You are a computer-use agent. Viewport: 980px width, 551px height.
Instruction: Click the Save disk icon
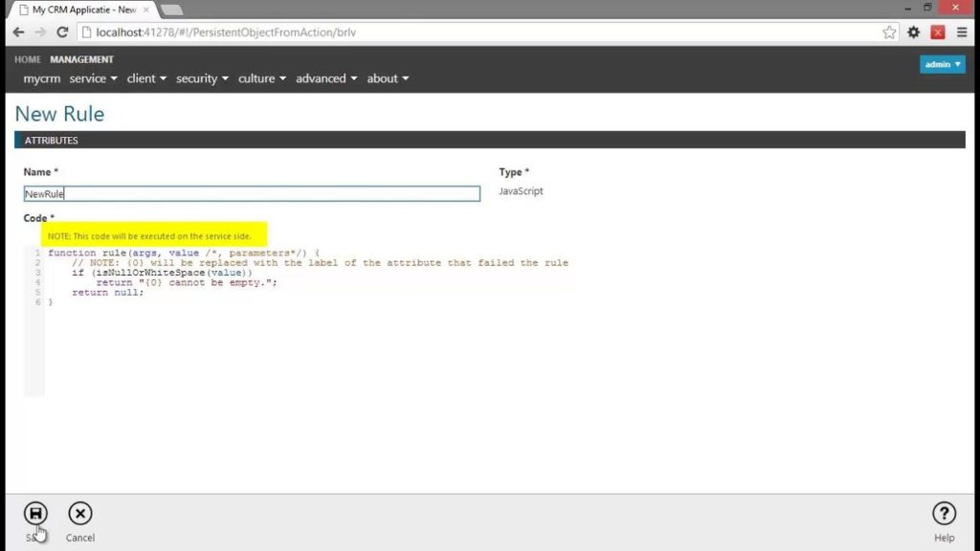(35, 514)
